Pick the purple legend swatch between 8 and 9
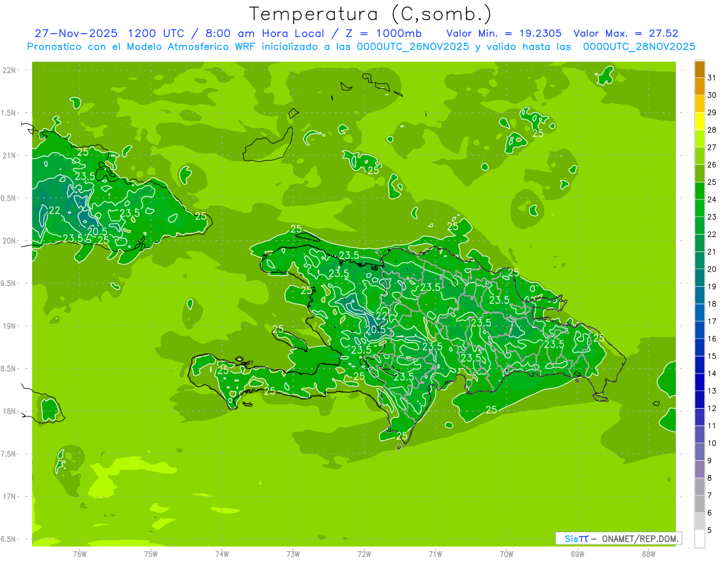 699,469
